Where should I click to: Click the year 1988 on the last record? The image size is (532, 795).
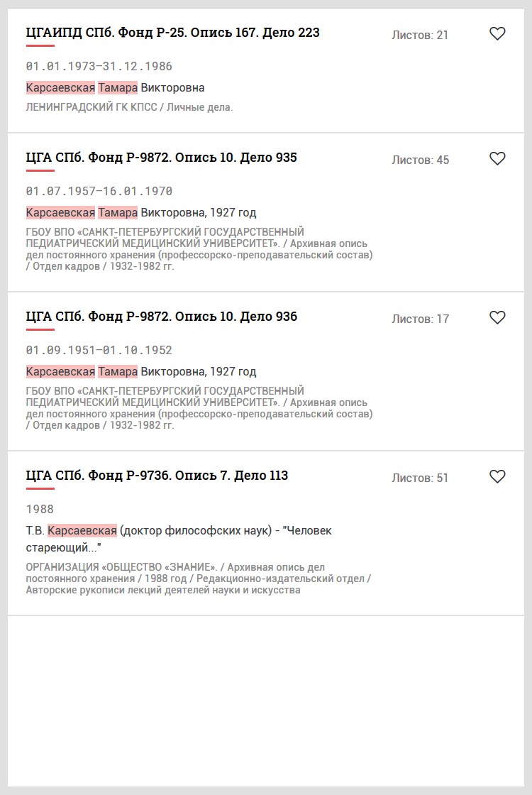[40, 510]
